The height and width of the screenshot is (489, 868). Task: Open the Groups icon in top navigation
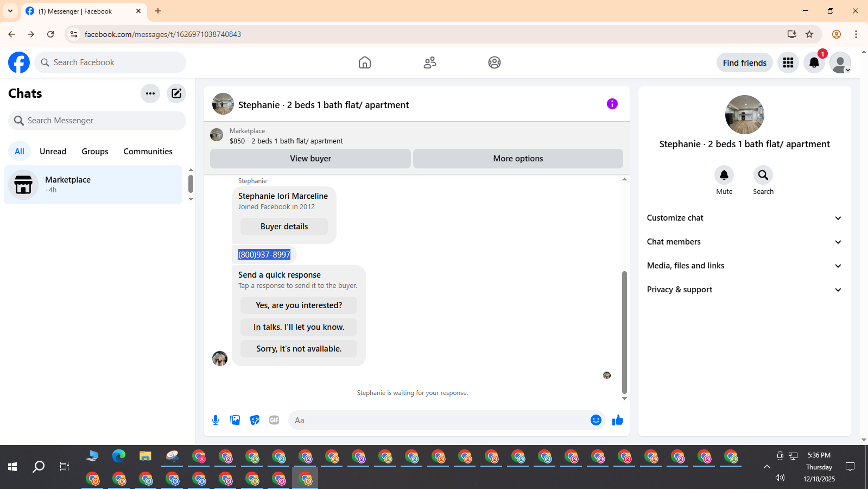coord(495,62)
